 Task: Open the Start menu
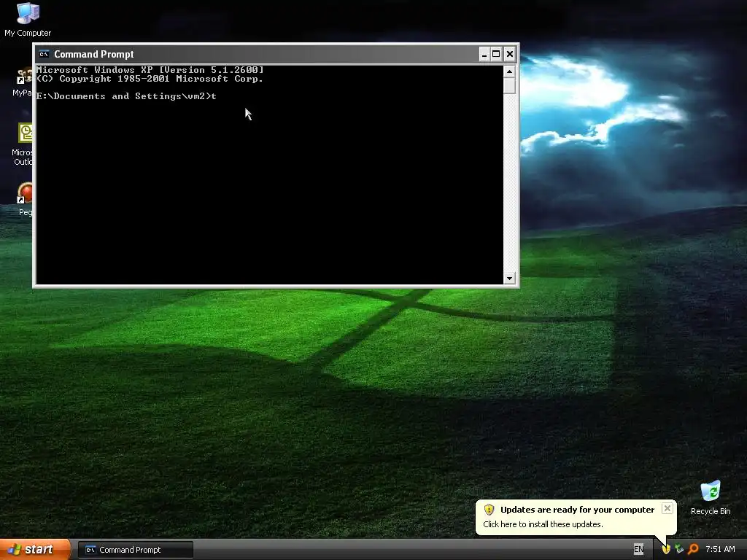(35, 550)
